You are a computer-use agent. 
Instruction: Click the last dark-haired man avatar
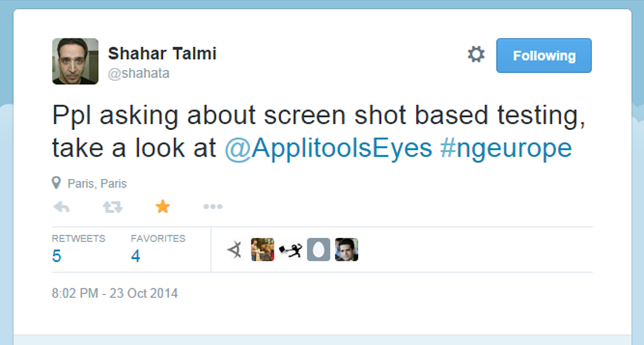(347, 250)
